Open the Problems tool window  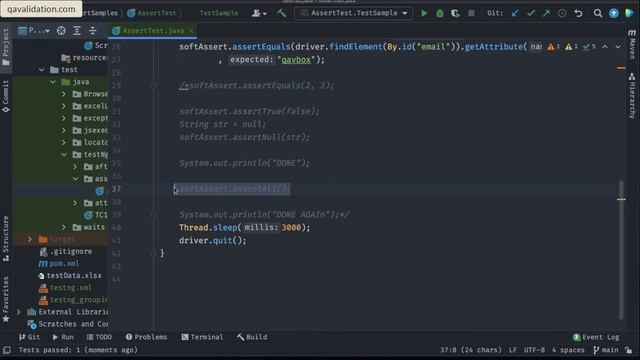(147, 337)
